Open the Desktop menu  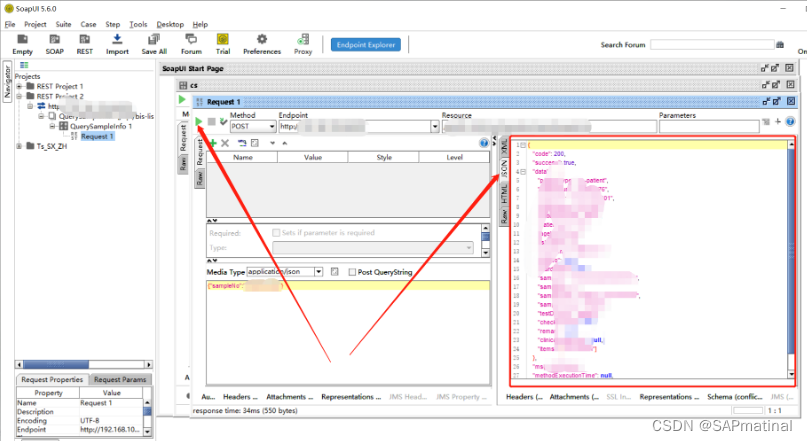[170, 24]
